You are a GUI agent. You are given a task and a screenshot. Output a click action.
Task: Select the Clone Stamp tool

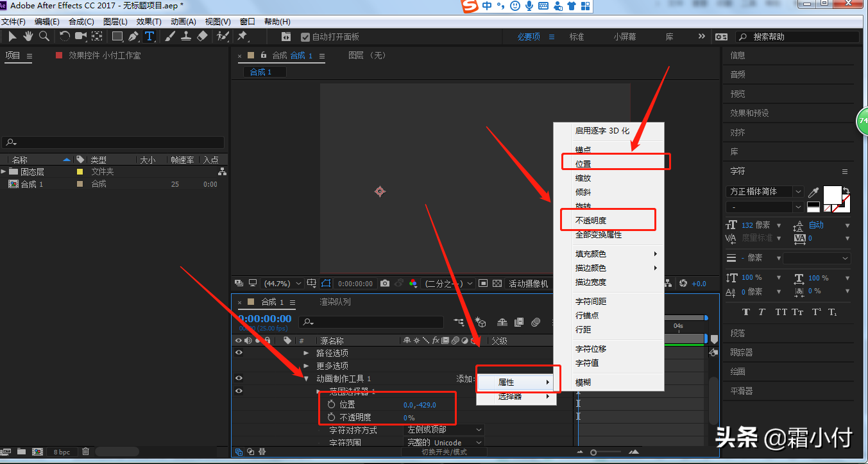point(186,37)
